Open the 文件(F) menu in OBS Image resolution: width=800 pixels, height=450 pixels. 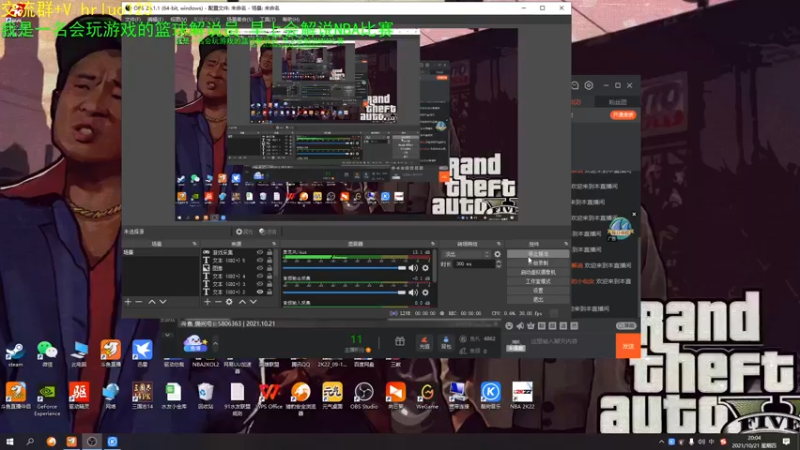133,19
